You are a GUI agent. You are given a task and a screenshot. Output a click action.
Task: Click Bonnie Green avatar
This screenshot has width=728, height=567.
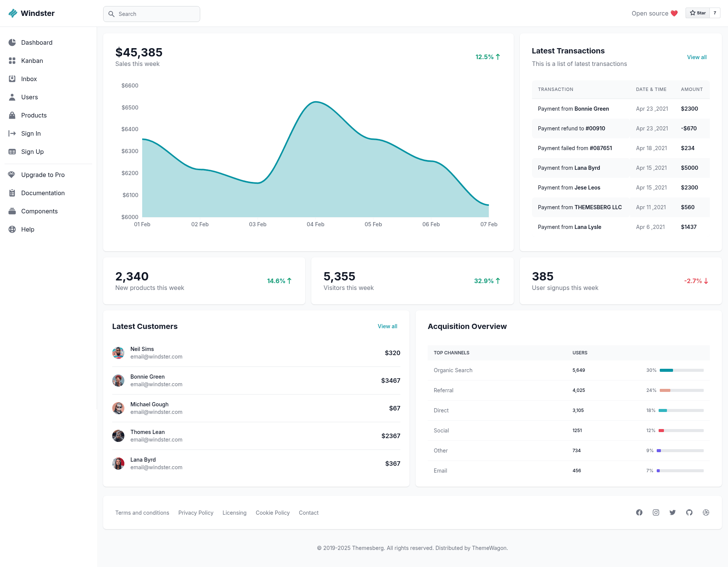(x=118, y=381)
